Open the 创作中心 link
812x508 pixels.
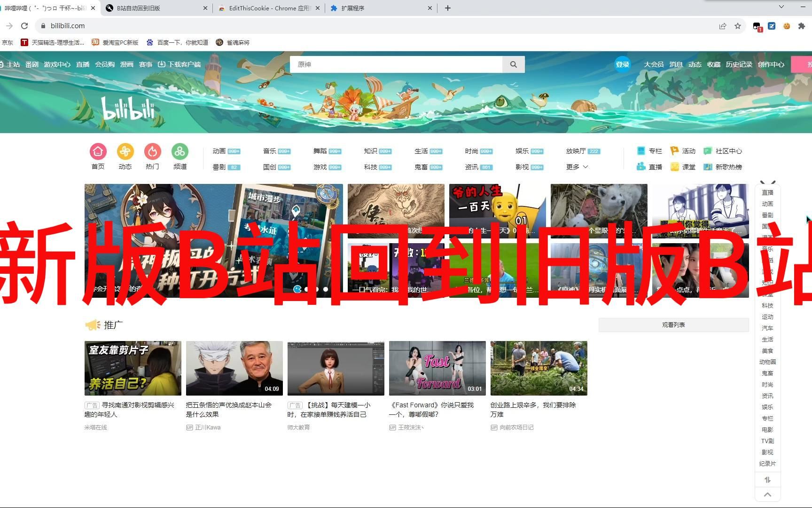(771, 64)
